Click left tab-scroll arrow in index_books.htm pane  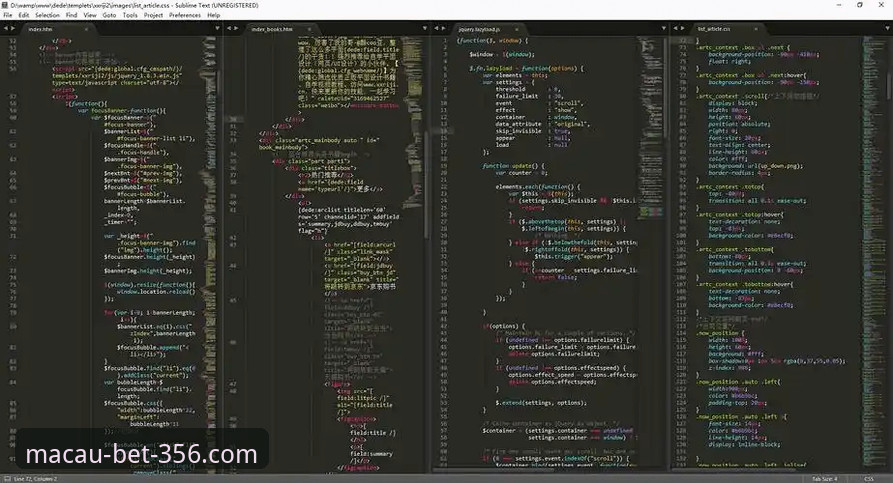pyautogui.click(x=229, y=28)
